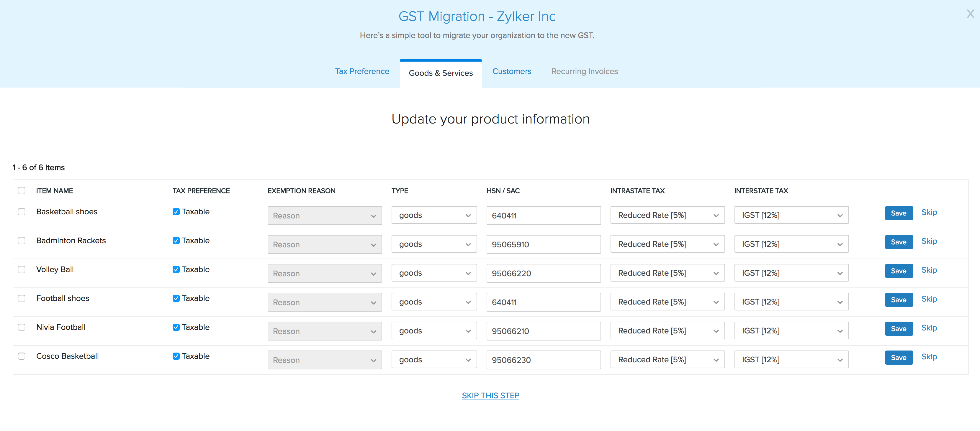The width and height of the screenshot is (980, 431).
Task: Expand Intrastate Tax dropdown for Basketball shoes
Action: (667, 215)
